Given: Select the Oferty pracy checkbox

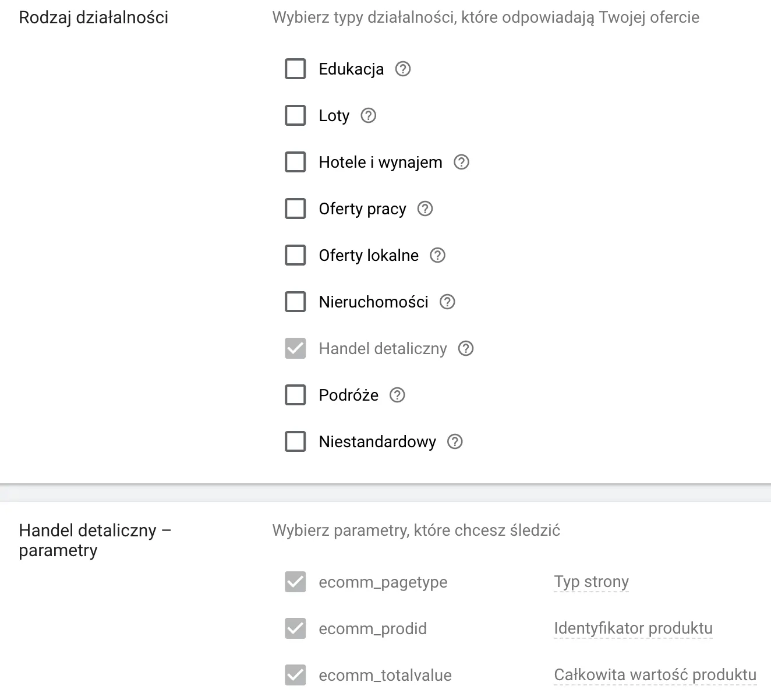Looking at the screenshot, I should point(295,209).
